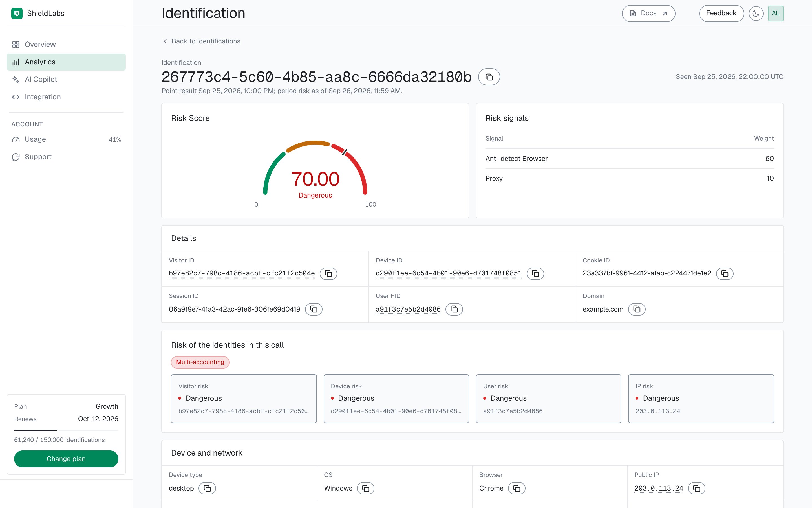Open the Device ID d290f1ee link
The image size is (812, 508).
(449, 273)
